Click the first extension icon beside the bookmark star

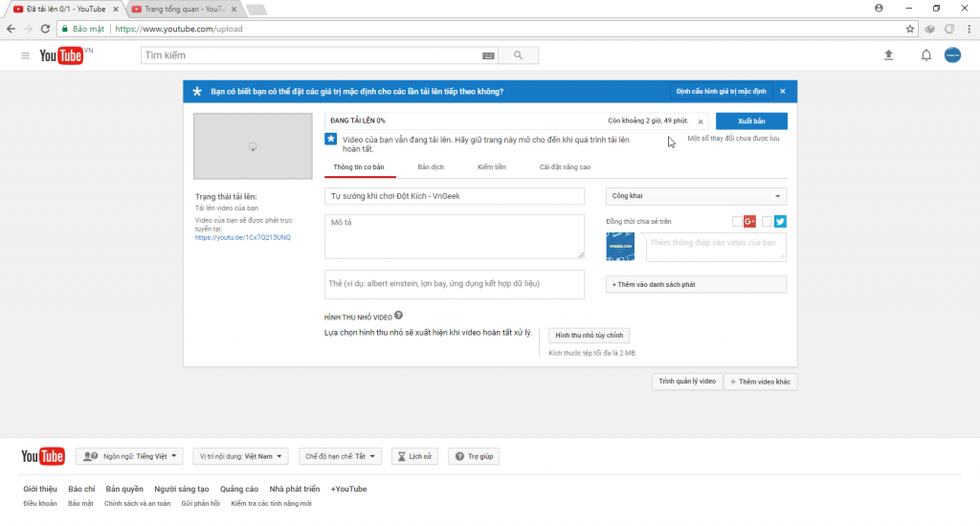pos(930,29)
